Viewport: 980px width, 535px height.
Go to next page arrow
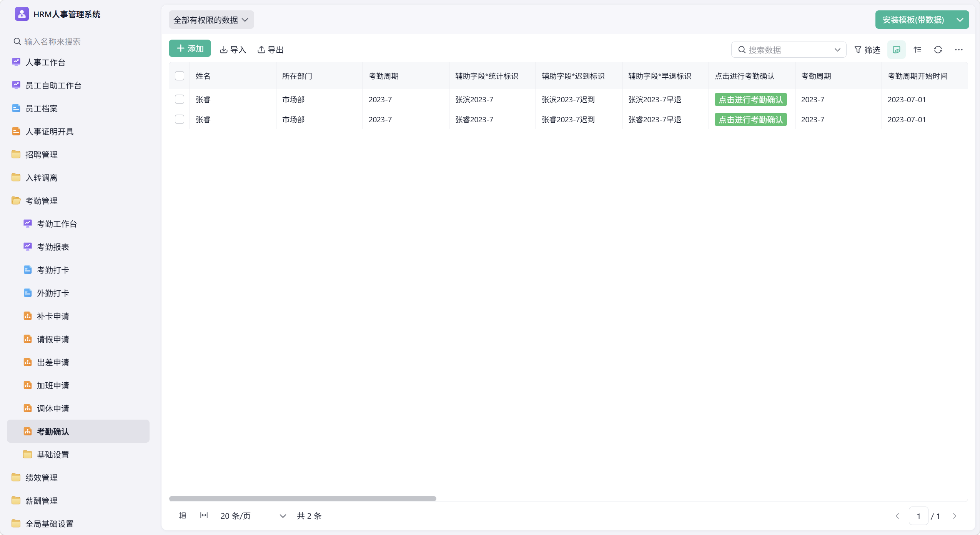coord(955,516)
